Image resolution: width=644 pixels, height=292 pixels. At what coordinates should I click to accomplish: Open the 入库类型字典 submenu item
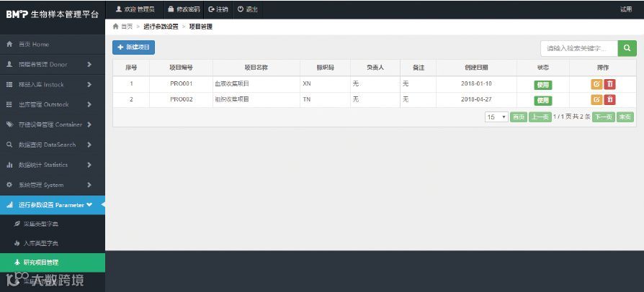(x=53, y=243)
